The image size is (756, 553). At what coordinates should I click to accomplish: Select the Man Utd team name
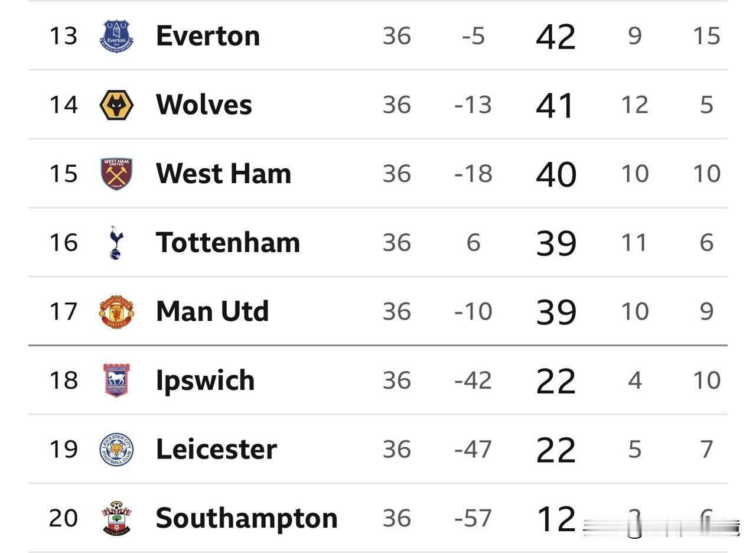pos(212,311)
